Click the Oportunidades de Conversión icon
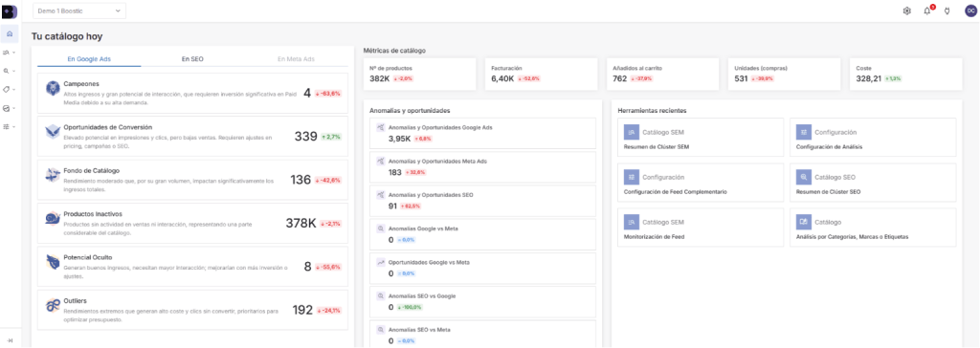The height and width of the screenshot is (348, 980). [53, 132]
